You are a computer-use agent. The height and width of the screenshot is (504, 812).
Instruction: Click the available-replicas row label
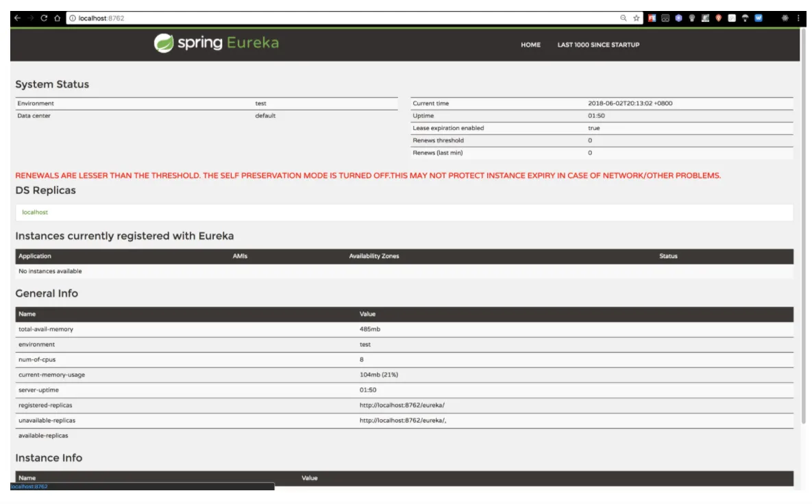[x=43, y=436]
